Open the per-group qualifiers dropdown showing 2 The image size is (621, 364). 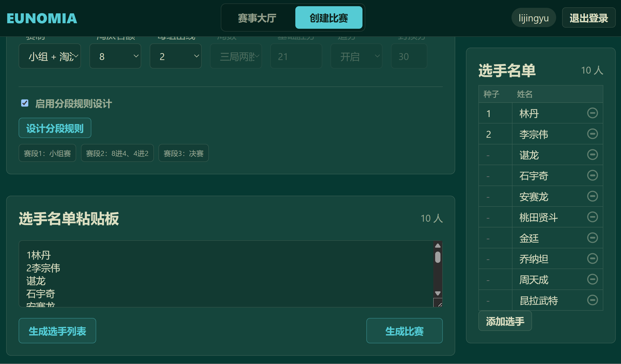pyautogui.click(x=176, y=56)
